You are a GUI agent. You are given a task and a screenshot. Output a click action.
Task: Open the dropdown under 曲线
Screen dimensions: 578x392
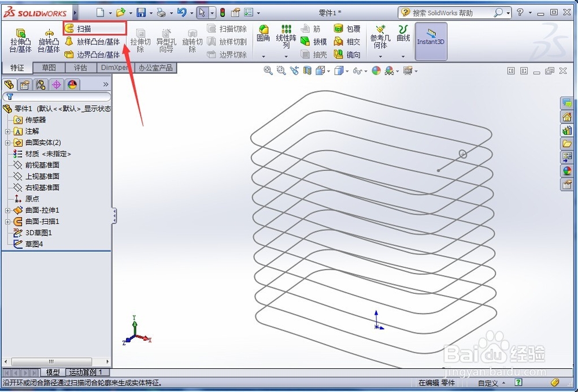[x=403, y=57]
